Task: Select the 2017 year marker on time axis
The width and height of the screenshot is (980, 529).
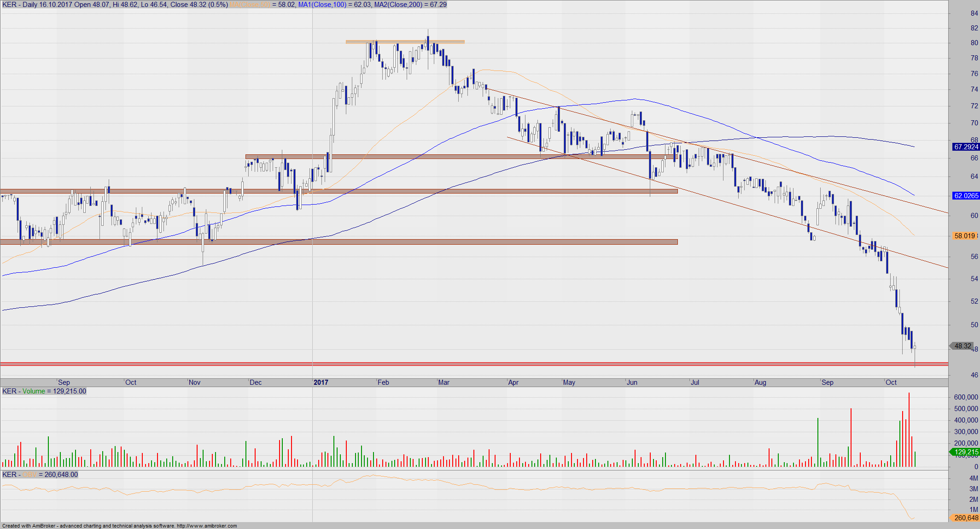Action: pos(321,382)
